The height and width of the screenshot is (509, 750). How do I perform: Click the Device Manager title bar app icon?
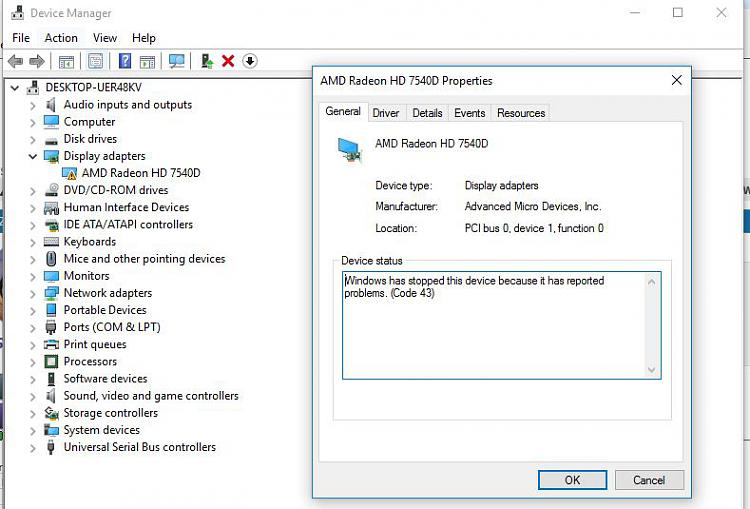click(x=18, y=12)
